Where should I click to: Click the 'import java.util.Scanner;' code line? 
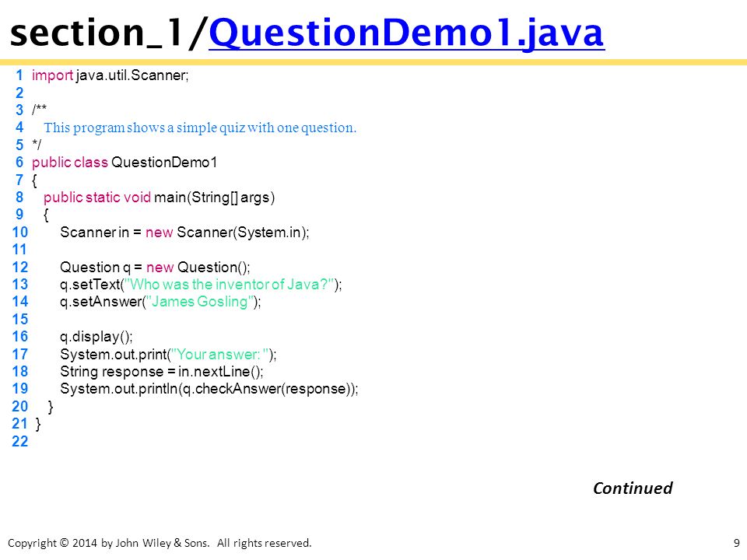pyautogui.click(x=110, y=75)
